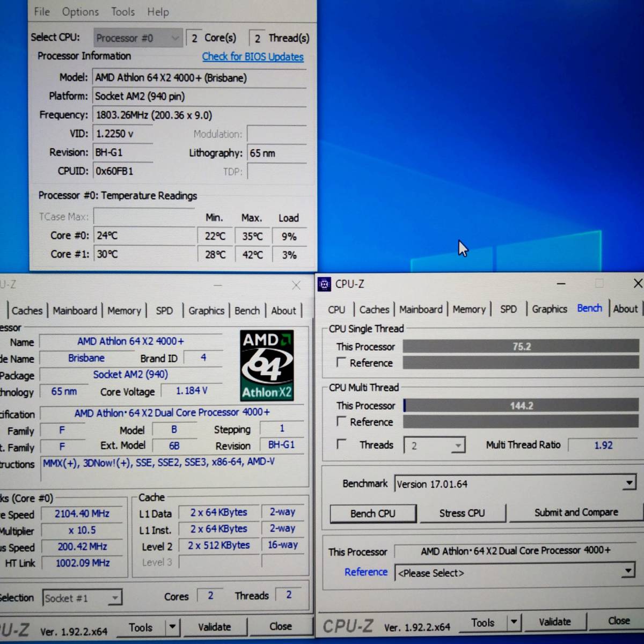Enable the Threads checkbox in Bench tab

[341, 444]
